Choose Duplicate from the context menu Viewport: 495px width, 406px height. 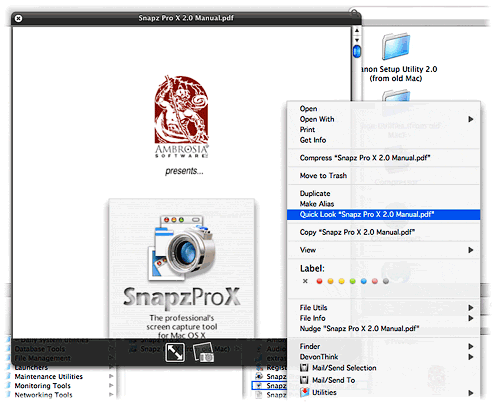tap(315, 193)
